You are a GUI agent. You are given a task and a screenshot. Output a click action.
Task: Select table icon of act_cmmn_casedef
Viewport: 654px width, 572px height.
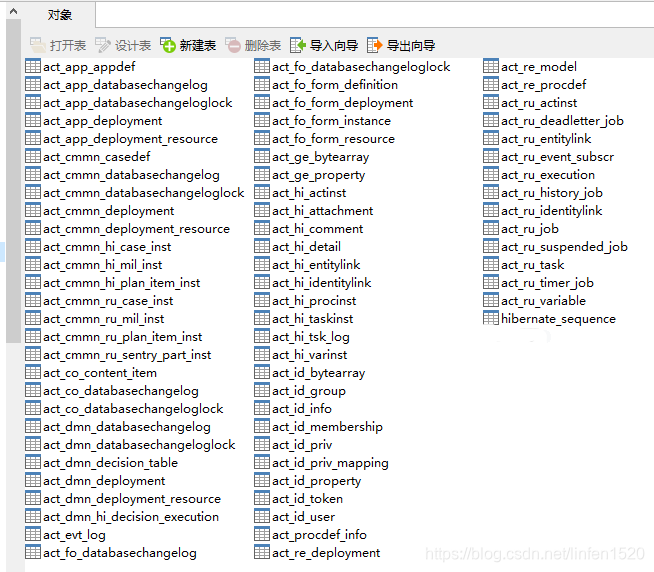pyautogui.click(x=33, y=156)
